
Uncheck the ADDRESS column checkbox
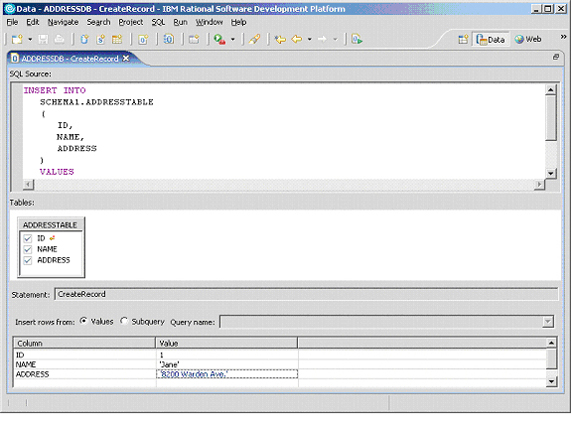[x=28, y=260]
